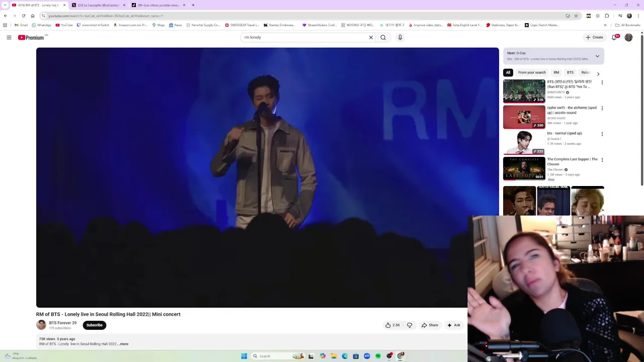Open Gmail bookmark
Image resolution: width=644 pixels, height=362 pixels.
(21, 25)
